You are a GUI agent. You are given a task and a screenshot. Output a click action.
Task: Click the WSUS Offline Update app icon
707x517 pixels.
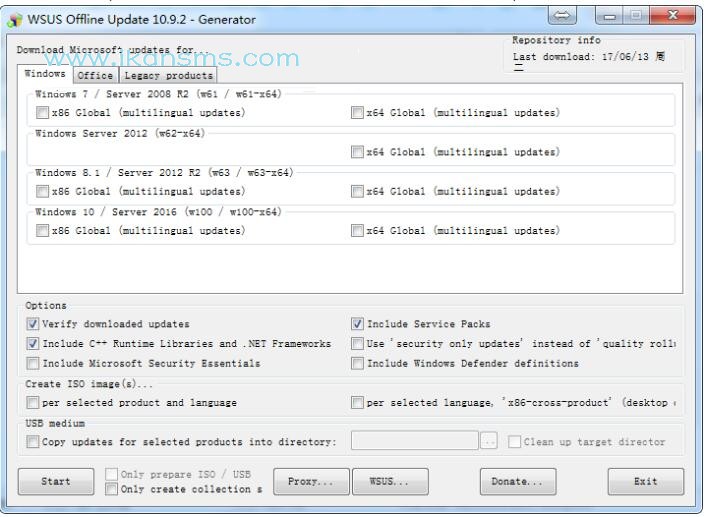pyautogui.click(x=15, y=20)
